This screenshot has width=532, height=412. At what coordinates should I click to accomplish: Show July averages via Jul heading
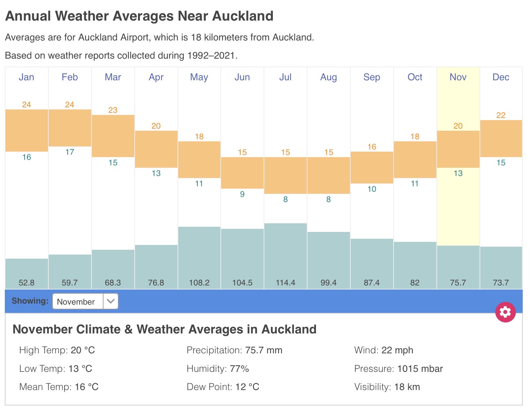(285, 77)
